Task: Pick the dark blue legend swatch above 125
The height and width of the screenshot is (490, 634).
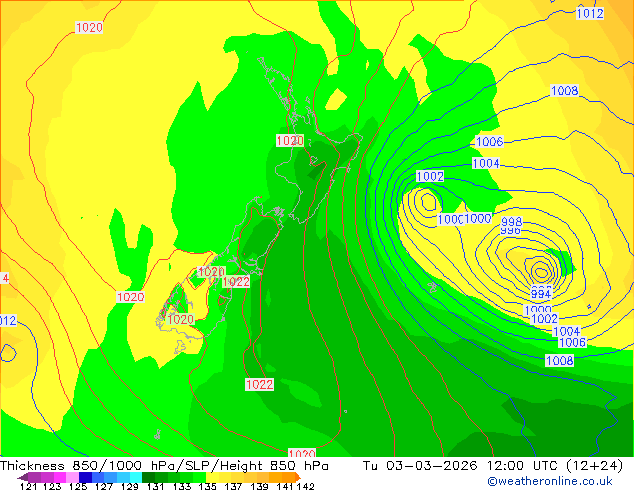Action: [85, 477]
